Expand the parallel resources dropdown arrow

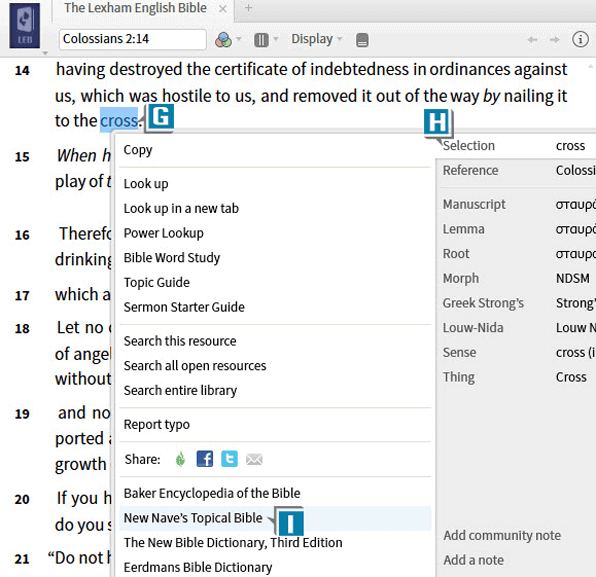276,39
